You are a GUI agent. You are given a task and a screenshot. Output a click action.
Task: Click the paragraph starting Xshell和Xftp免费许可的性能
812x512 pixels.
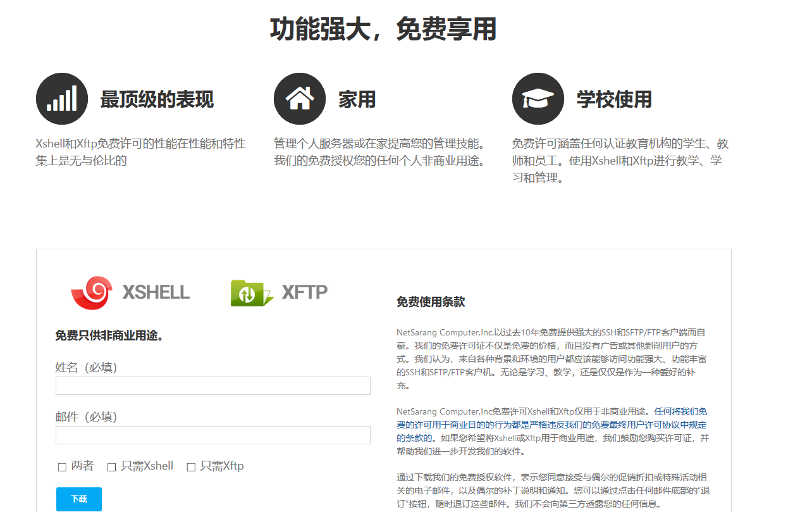click(140, 152)
